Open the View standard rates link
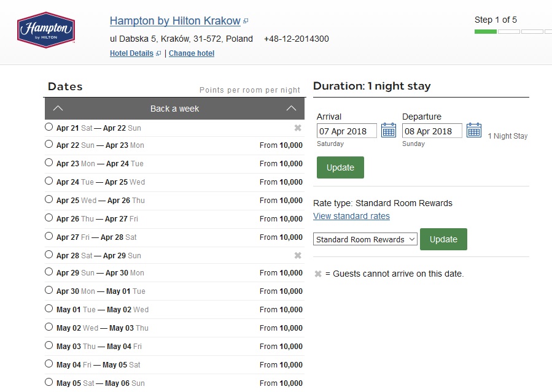 (351, 216)
